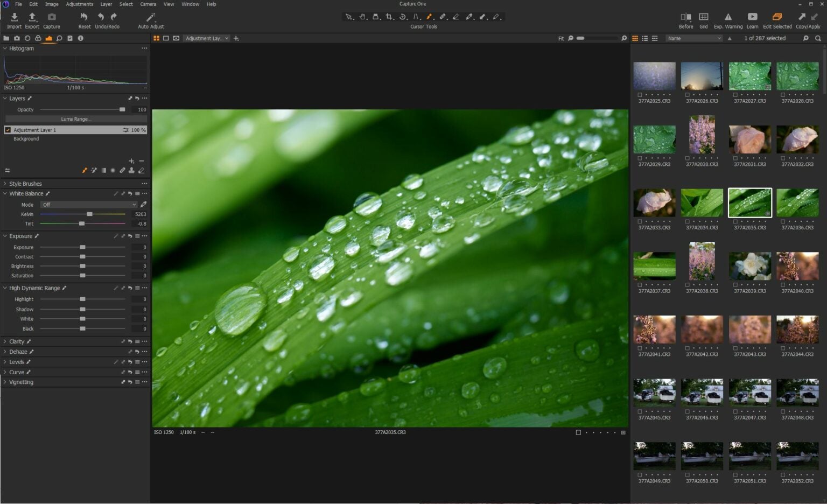Image resolution: width=827 pixels, height=504 pixels.
Task: Open the Camera menu
Action: pyautogui.click(x=148, y=4)
